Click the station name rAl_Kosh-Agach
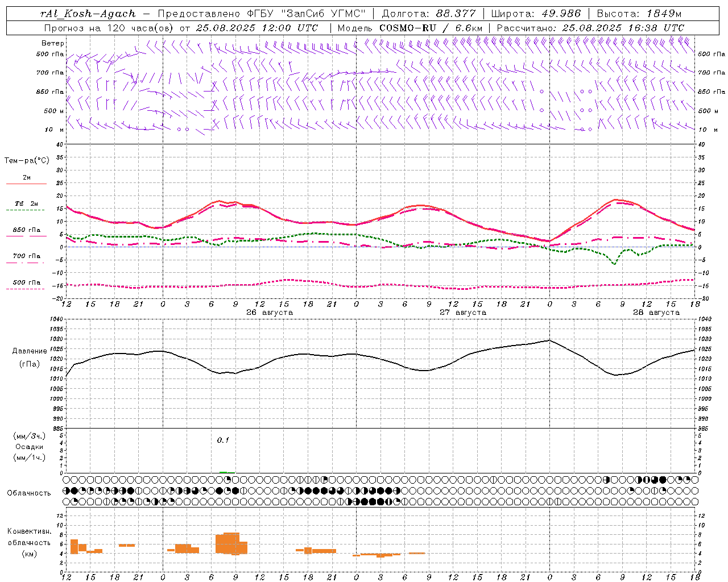Image resolution: width=728 pixels, height=582 pixels. [x=88, y=14]
